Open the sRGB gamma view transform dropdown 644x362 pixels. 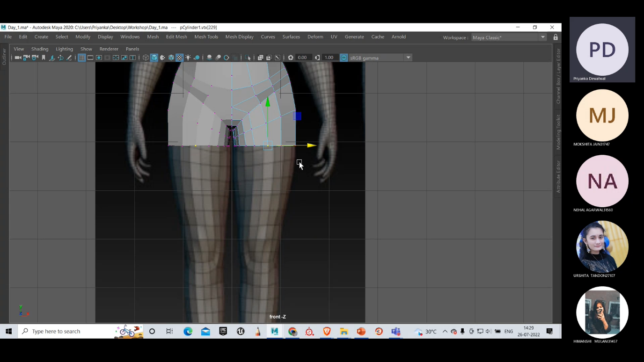408,58
